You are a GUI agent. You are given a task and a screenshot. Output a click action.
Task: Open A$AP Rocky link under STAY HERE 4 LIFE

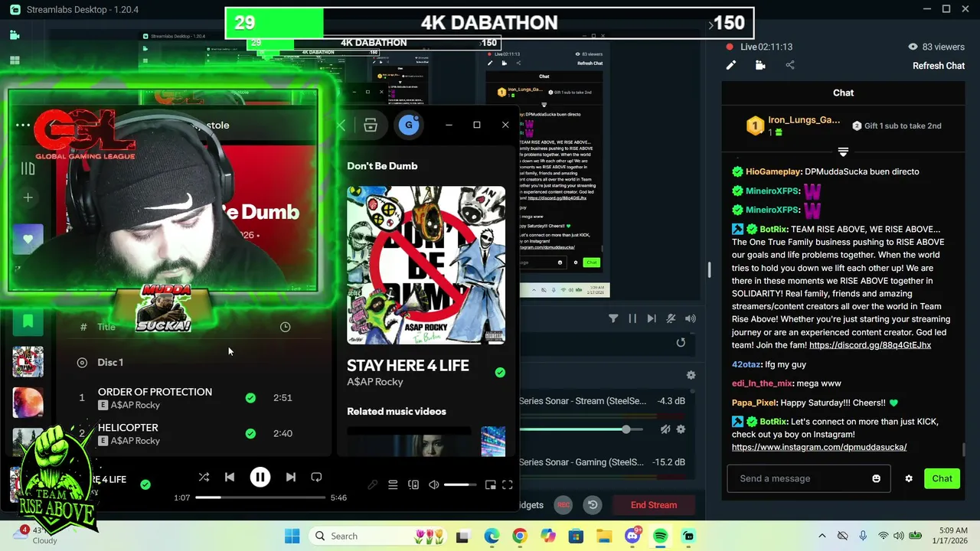pyautogui.click(x=375, y=382)
